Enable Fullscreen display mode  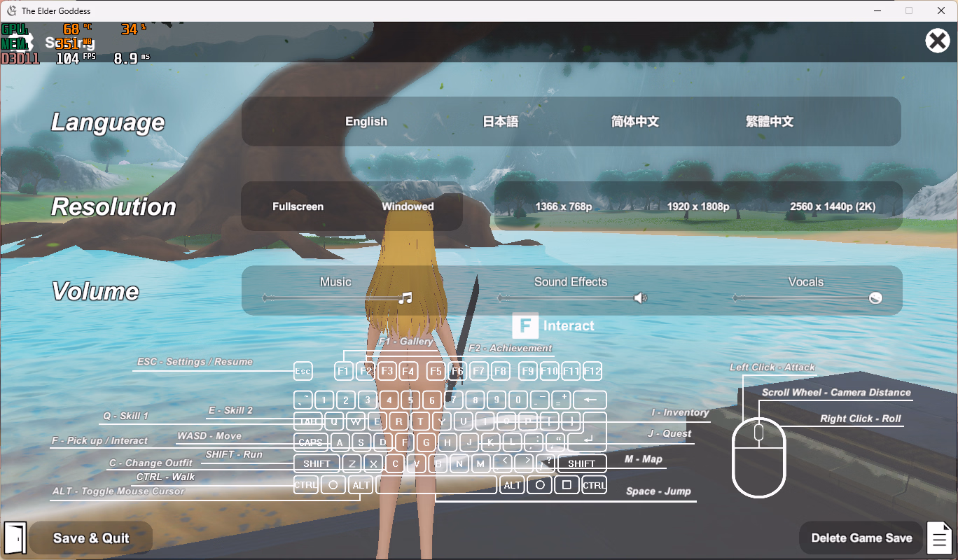point(298,206)
